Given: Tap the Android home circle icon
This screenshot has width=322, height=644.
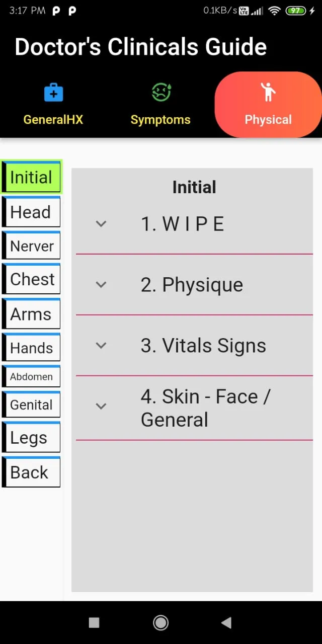Looking at the screenshot, I should point(160,623).
